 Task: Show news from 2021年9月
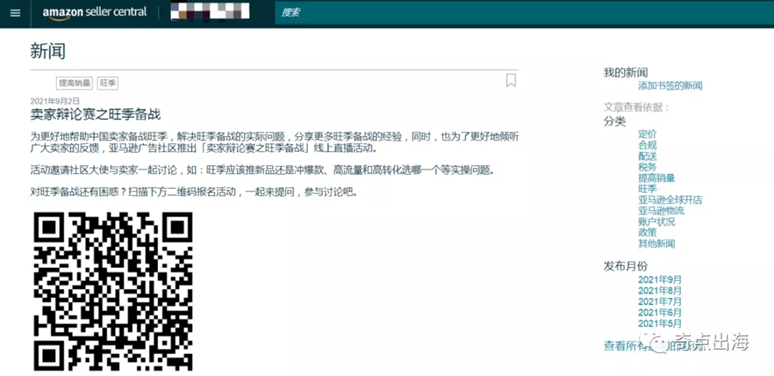[x=659, y=280]
